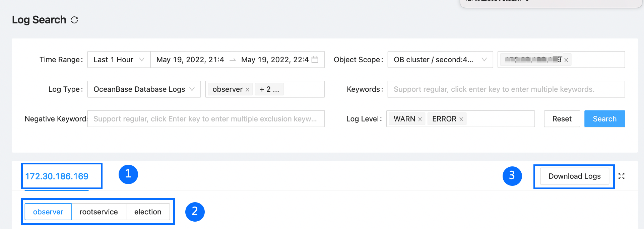
Task: Click the fullscreen expand icon
Action: pos(622,176)
